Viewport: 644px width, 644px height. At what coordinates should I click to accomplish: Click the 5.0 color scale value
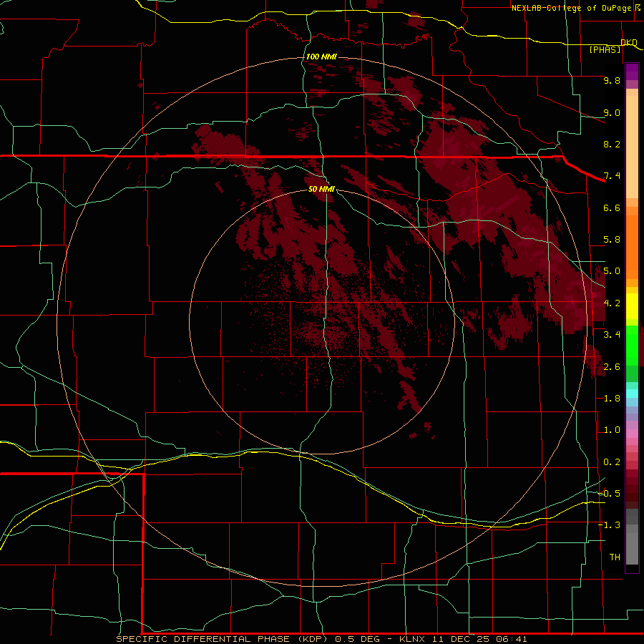[x=612, y=271]
